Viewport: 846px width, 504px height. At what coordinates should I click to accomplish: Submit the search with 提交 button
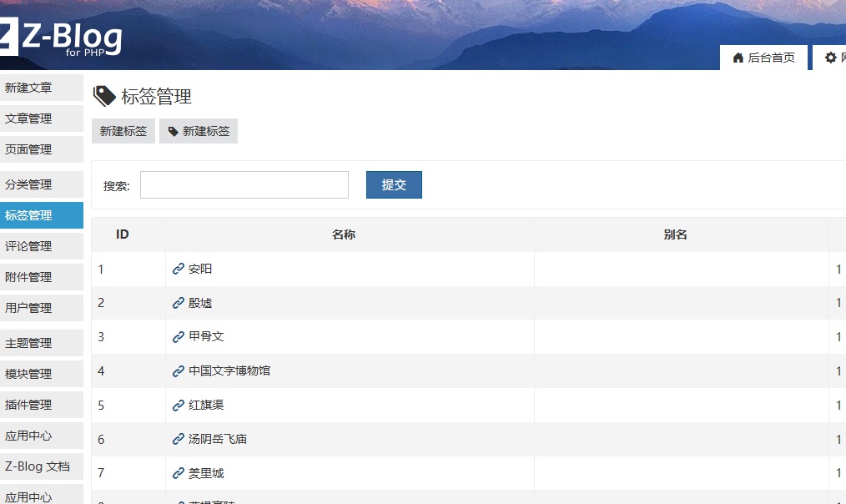pyautogui.click(x=394, y=184)
